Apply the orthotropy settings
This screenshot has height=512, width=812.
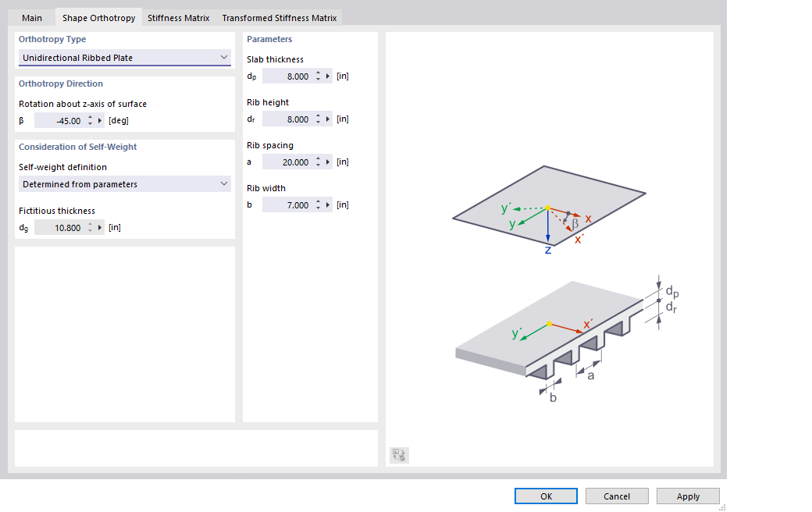click(688, 496)
